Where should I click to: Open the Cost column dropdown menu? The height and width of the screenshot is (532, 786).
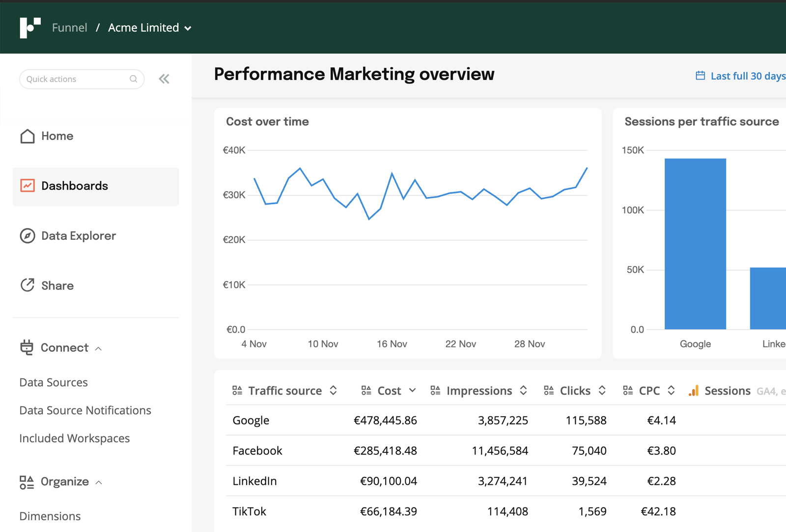coord(412,390)
